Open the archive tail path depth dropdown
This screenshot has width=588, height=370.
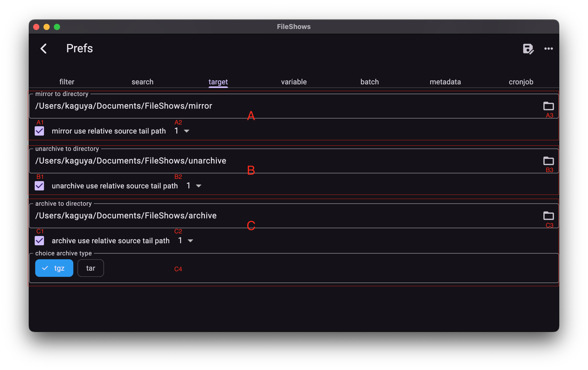[185, 241]
